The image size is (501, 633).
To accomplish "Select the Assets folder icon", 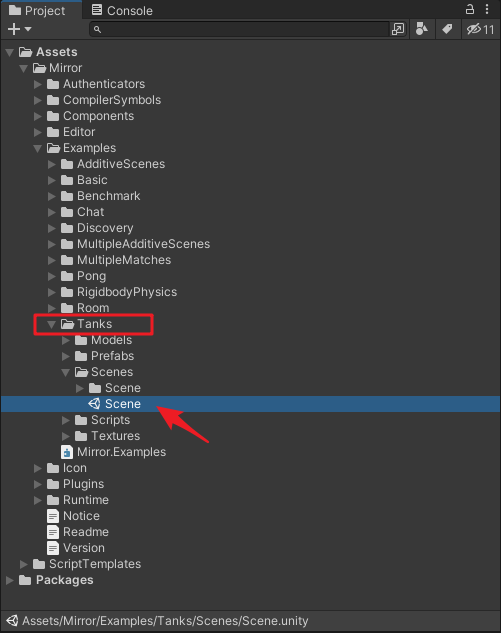I will (25, 52).
